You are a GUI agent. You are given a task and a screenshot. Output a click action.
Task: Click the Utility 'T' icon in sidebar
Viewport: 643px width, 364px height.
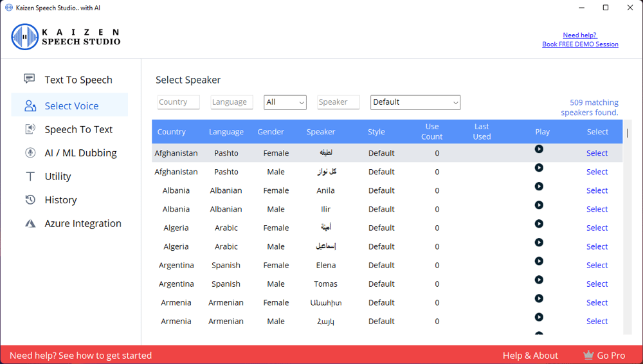pos(30,176)
